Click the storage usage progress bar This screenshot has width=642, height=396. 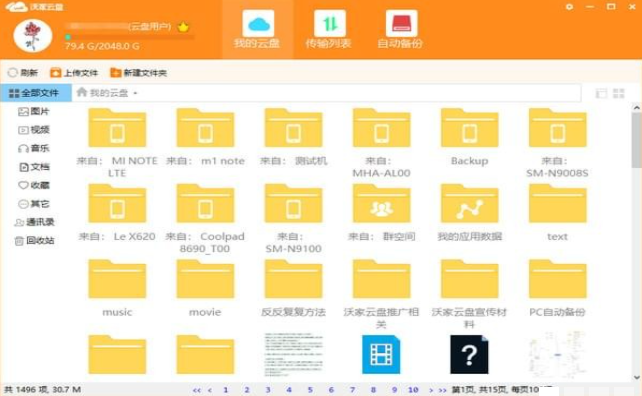(x=129, y=37)
